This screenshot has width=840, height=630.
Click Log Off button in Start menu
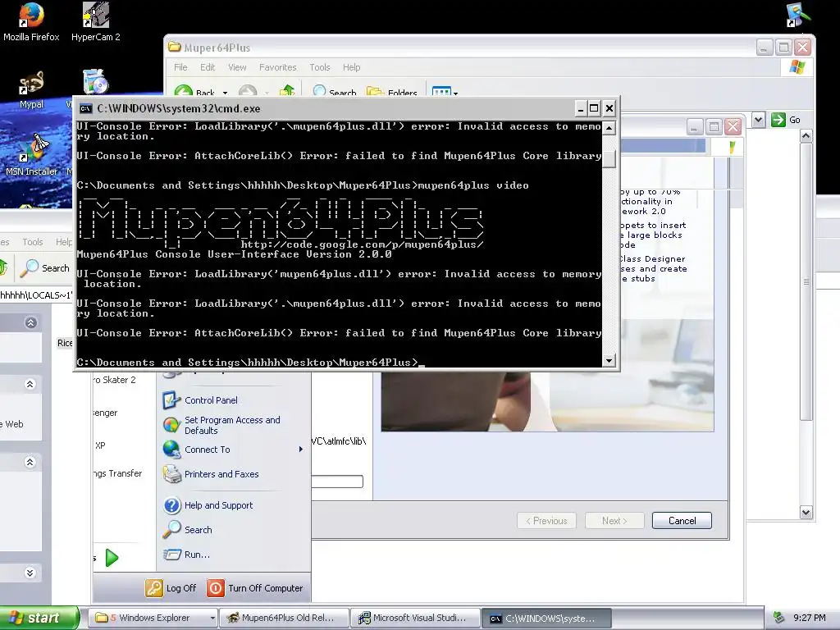[x=171, y=588]
